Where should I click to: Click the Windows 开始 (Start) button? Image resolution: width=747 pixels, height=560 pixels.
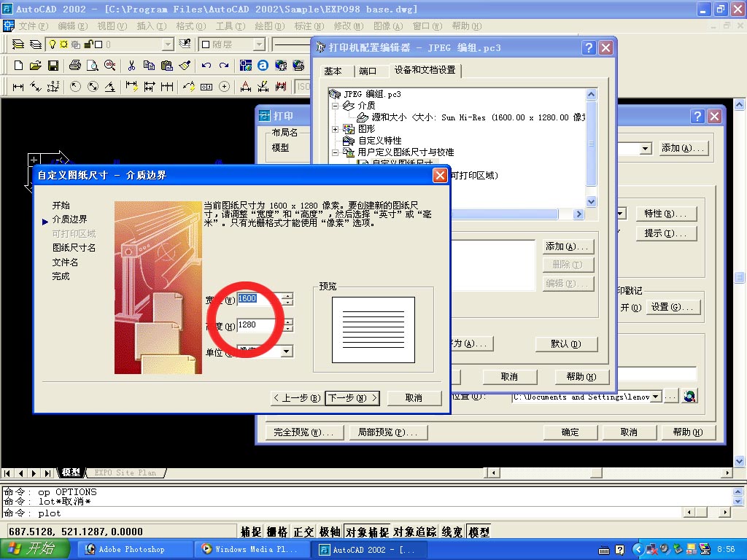(x=34, y=549)
